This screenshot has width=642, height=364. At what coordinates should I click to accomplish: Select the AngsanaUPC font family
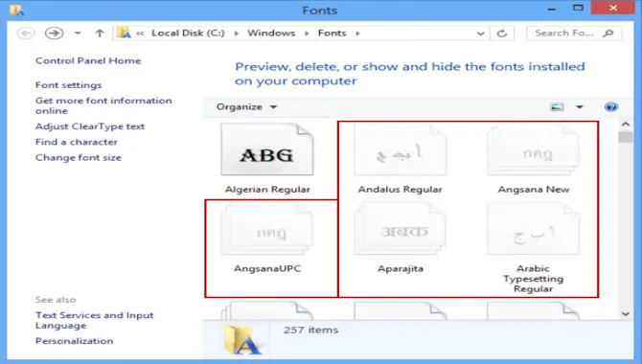tap(267, 238)
